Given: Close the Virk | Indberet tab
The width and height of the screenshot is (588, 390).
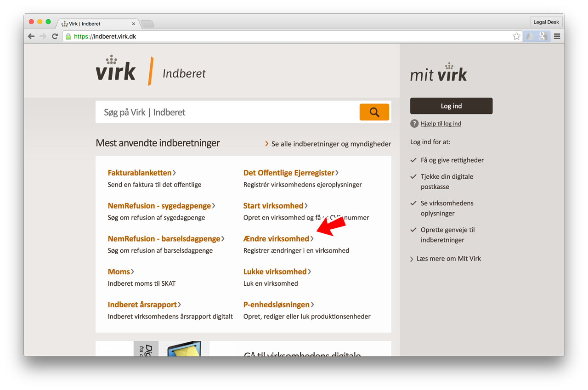Looking at the screenshot, I should click(x=134, y=24).
